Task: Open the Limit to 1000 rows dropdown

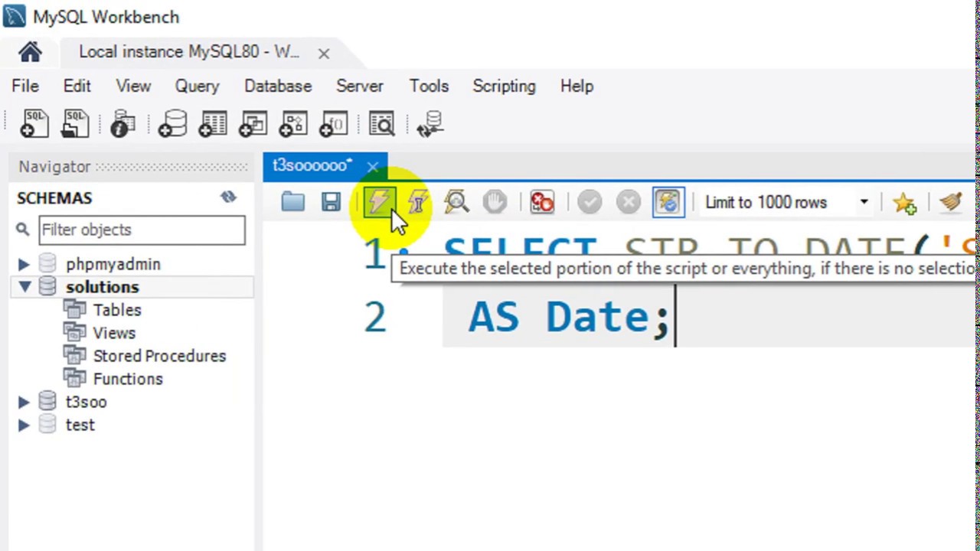Action: coord(864,202)
